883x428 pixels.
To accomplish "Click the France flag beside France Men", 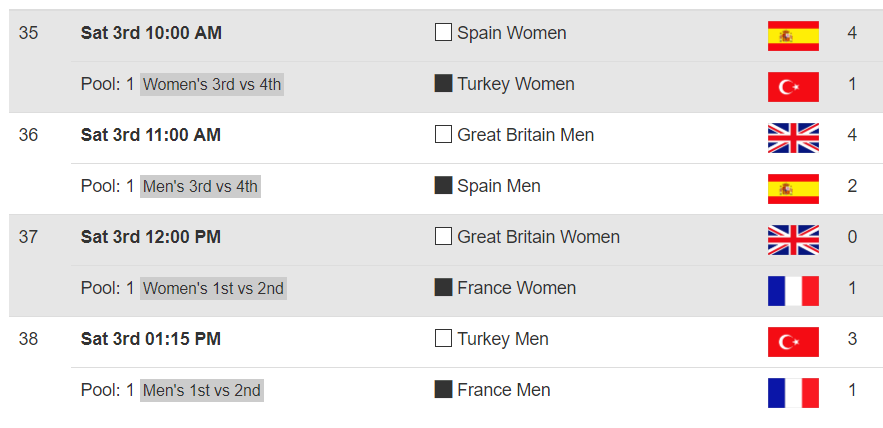I will point(793,392).
